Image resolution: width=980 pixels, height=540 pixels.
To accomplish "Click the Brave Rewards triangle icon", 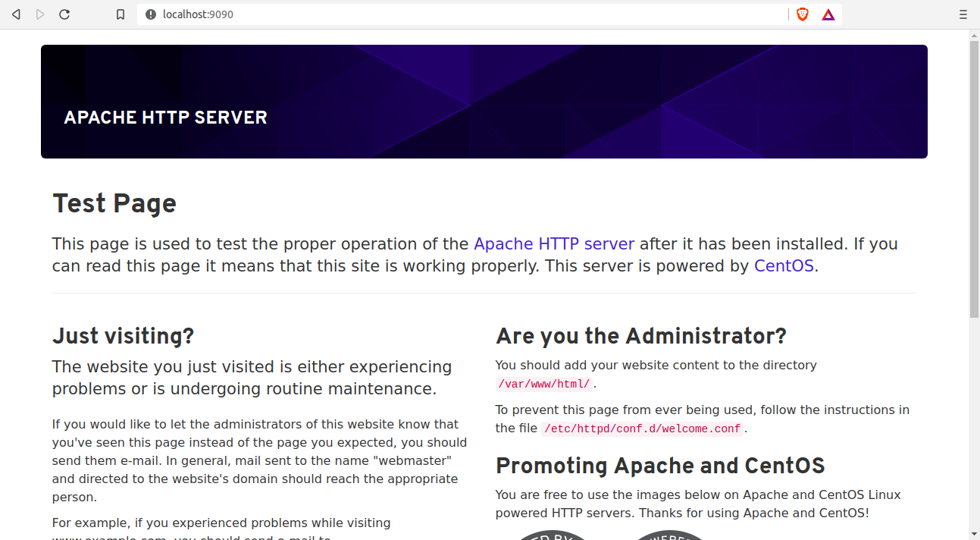I will (x=828, y=14).
